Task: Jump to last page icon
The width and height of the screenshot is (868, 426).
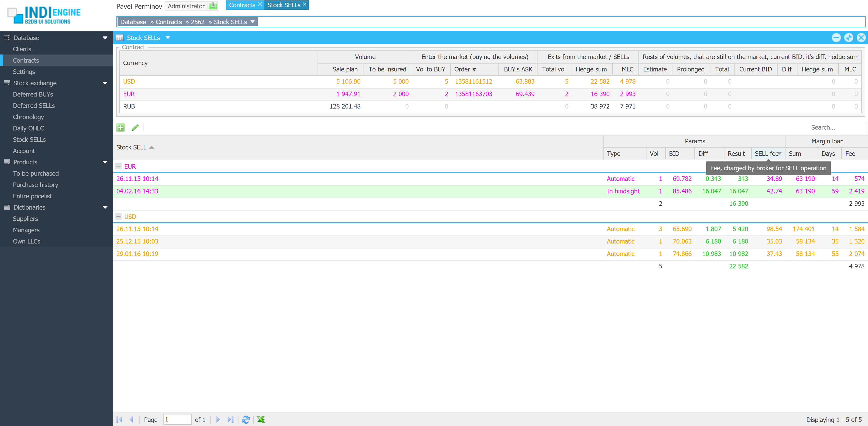Action: tap(230, 419)
